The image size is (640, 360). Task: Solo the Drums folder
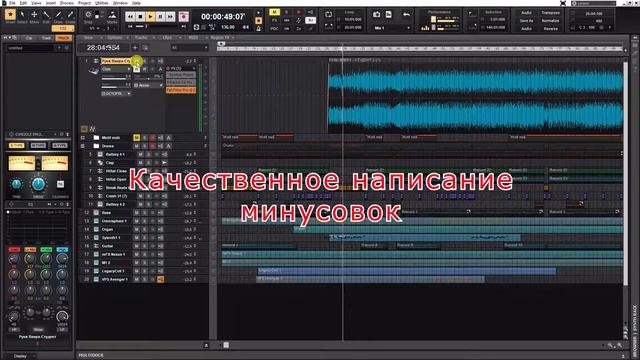click(144, 146)
